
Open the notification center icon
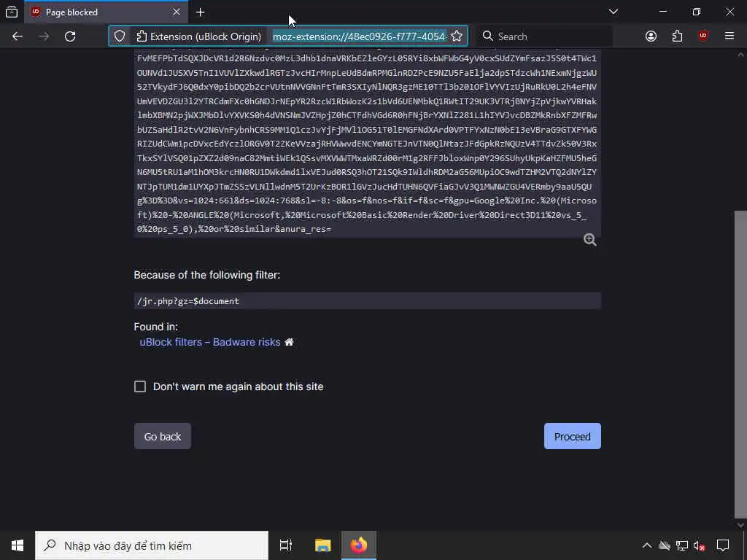(723, 545)
